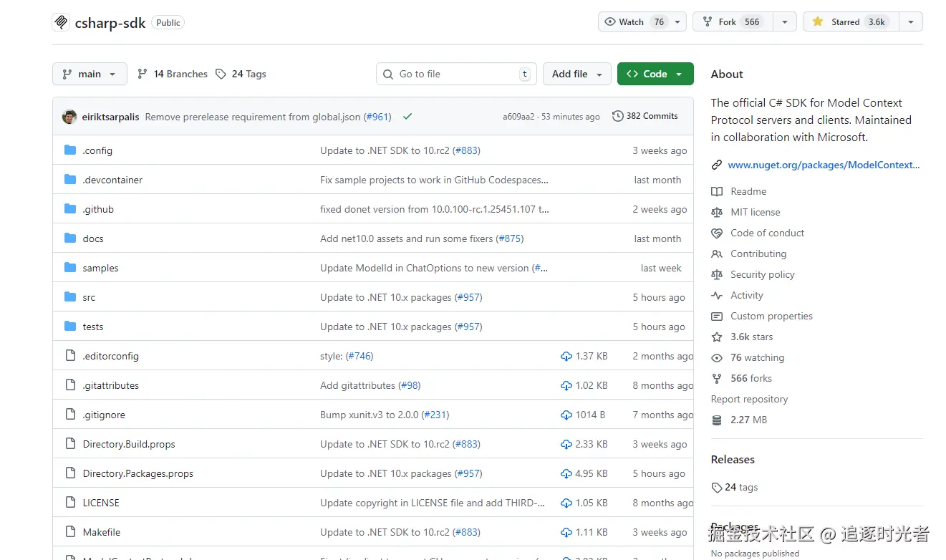This screenshot has height=560, width=946.
Task: Open commit author eiriktsarpalis profile link
Action: 111,117
